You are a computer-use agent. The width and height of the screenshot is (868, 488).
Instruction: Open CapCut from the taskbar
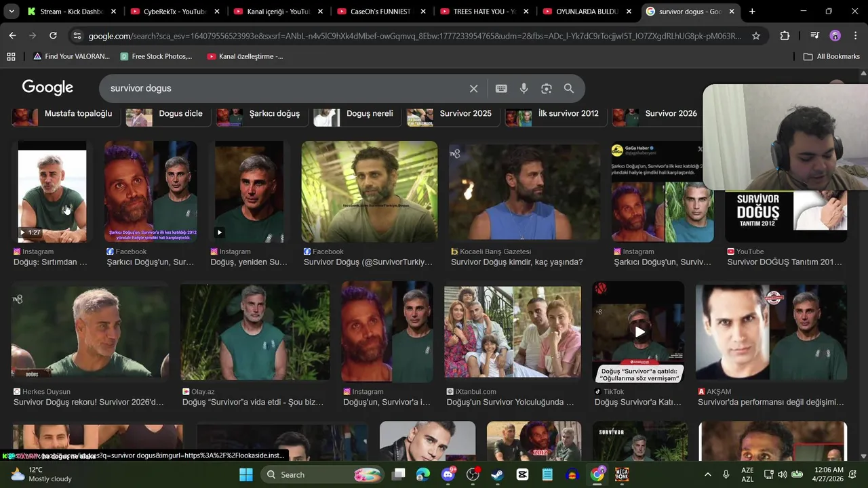[x=522, y=474]
